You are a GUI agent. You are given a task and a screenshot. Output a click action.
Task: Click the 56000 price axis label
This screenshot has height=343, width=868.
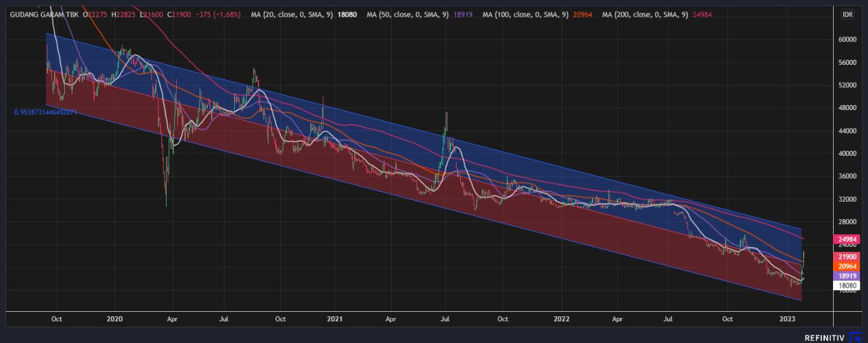tap(849, 62)
